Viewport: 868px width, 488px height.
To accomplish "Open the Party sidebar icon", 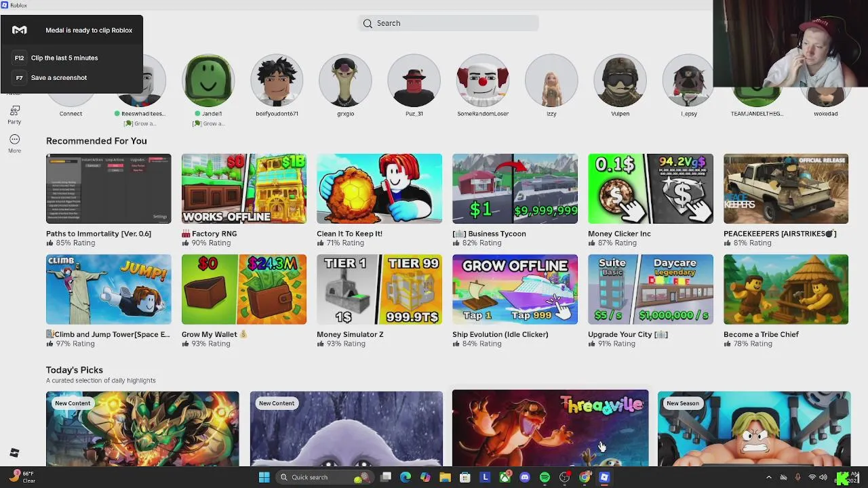I will 14,110.
